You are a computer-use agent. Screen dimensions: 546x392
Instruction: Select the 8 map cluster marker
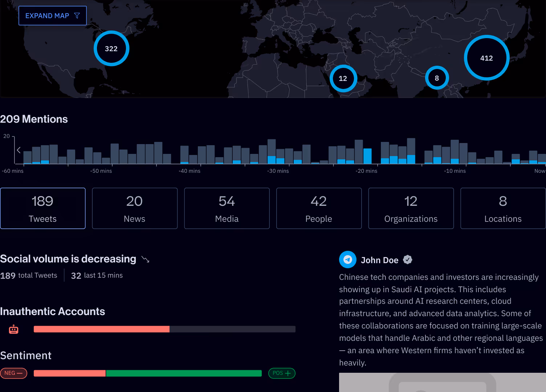point(437,78)
